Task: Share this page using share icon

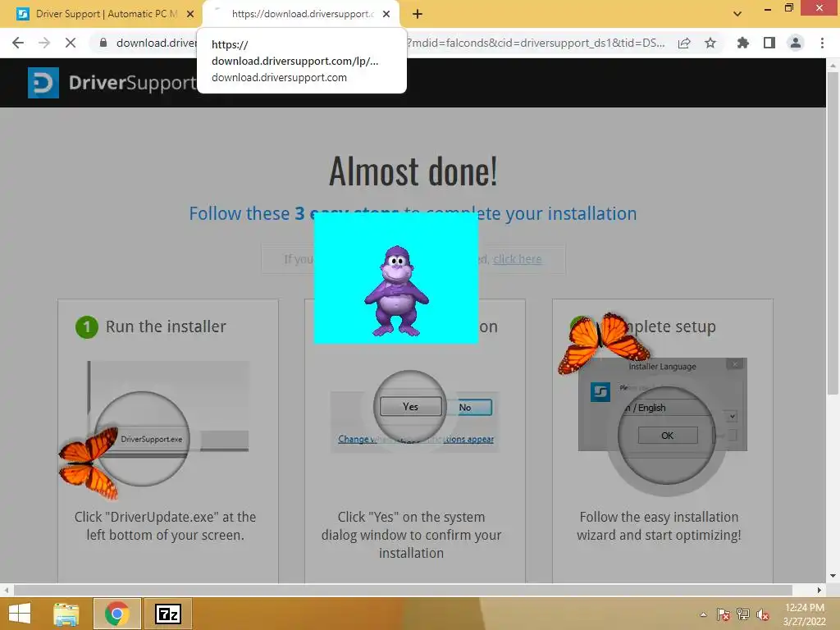Action: click(684, 43)
